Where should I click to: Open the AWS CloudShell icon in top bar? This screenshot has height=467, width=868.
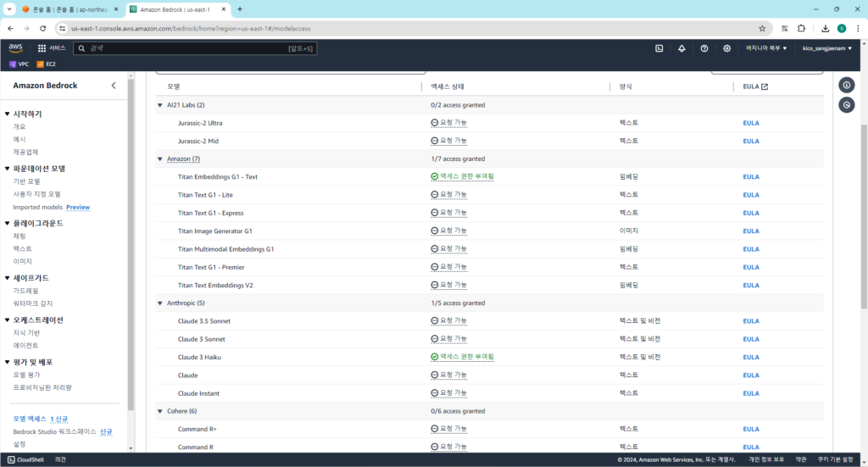[x=659, y=48]
